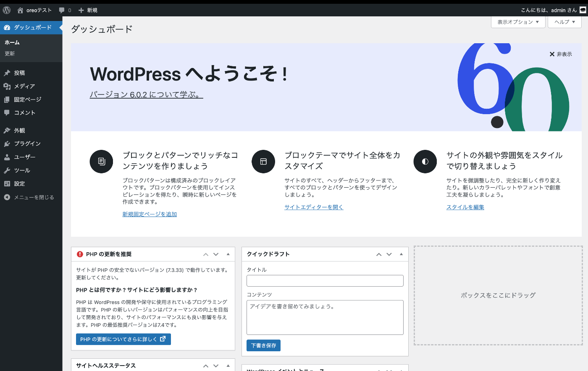The image size is (588, 371).
Task: Click こんにちは、admin さん account text
Action: pyautogui.click(x=549, y=10)
